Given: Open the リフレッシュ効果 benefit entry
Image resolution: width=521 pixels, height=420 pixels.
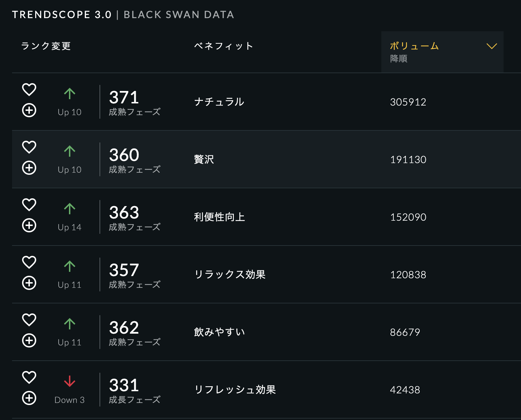Looking at the screenshot, I should pos(235,390).
